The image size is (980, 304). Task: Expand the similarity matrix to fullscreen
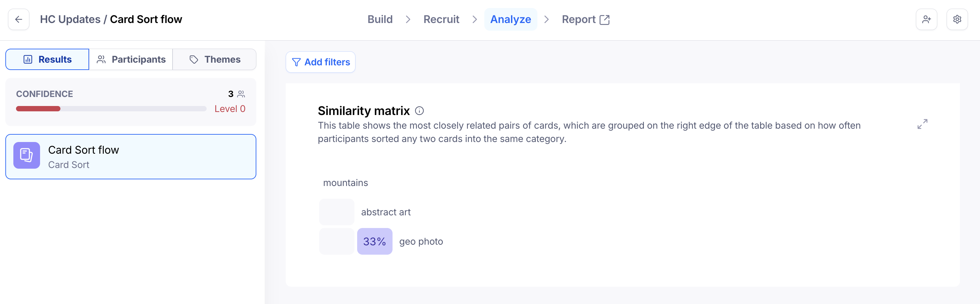tap(922, 124)
